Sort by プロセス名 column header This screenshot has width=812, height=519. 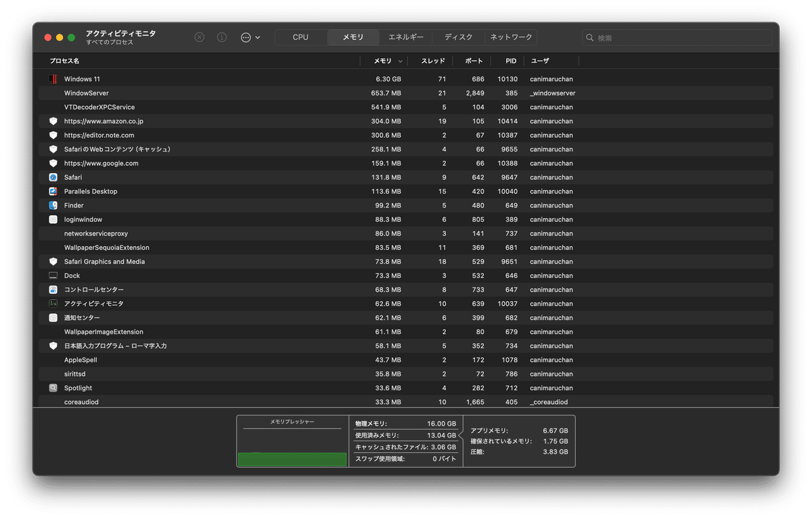pos(64,61)
